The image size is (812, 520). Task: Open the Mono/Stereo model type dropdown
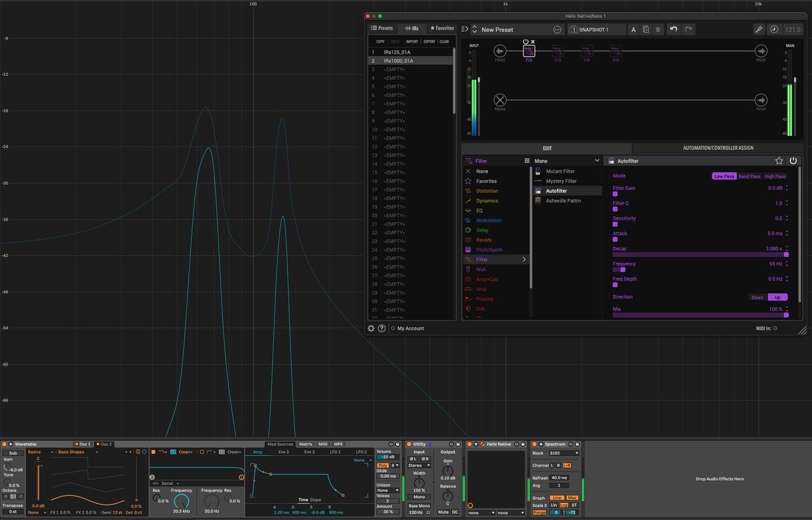pyautogui.click(x=566, y=161)
